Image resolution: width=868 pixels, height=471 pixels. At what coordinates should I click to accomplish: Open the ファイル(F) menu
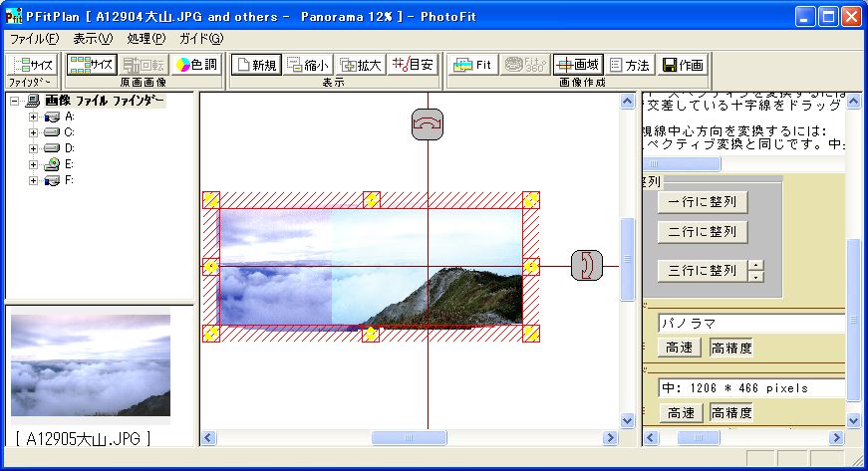pyautogui.click(x=34, y=38)
